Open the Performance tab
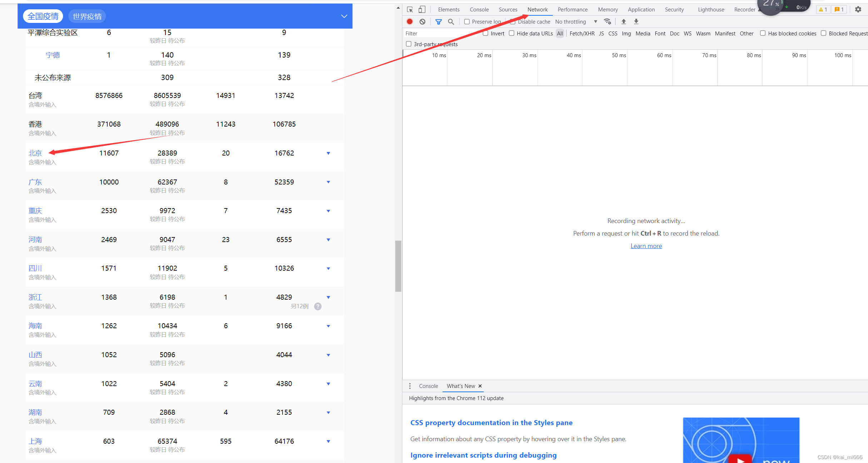868x463 pixels. [x=572, y=10]
